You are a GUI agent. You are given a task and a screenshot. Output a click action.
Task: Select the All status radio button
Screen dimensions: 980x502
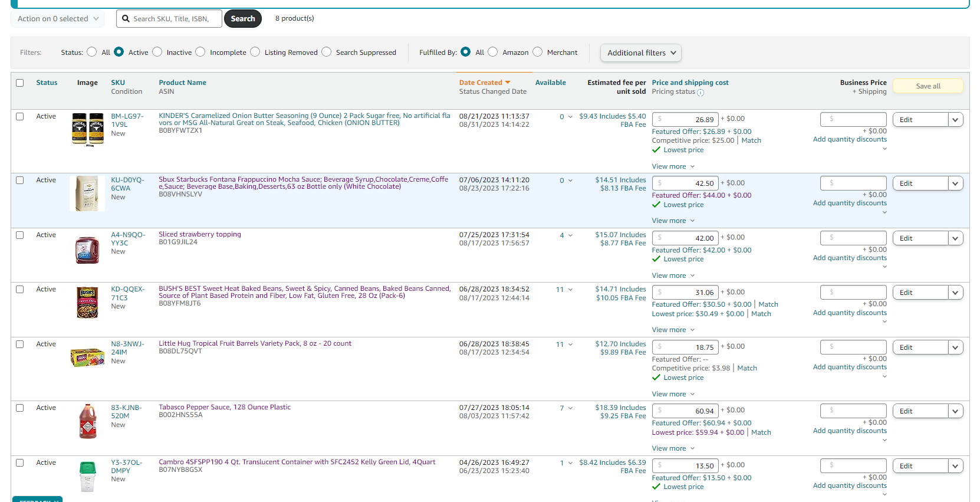[x=91, y=52]
